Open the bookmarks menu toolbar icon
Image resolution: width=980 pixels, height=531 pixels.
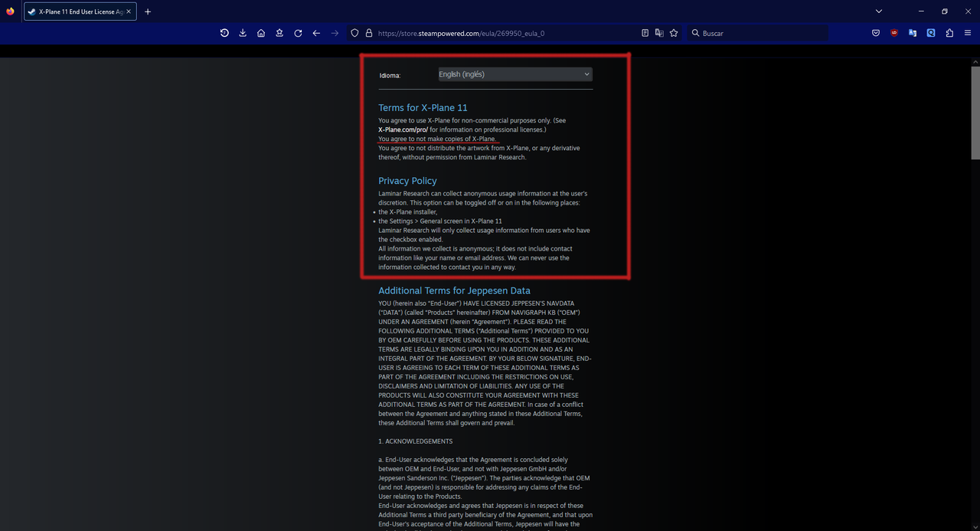click(x=279, y=33)
